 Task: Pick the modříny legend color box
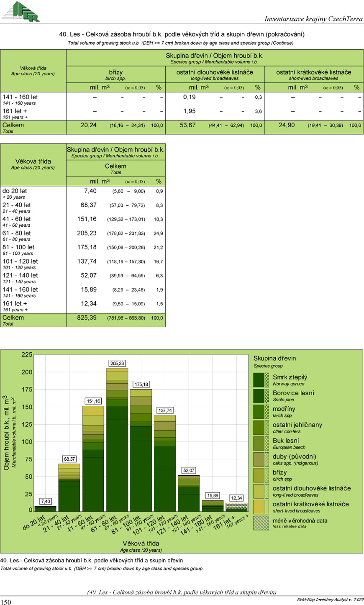coord(261,412)
